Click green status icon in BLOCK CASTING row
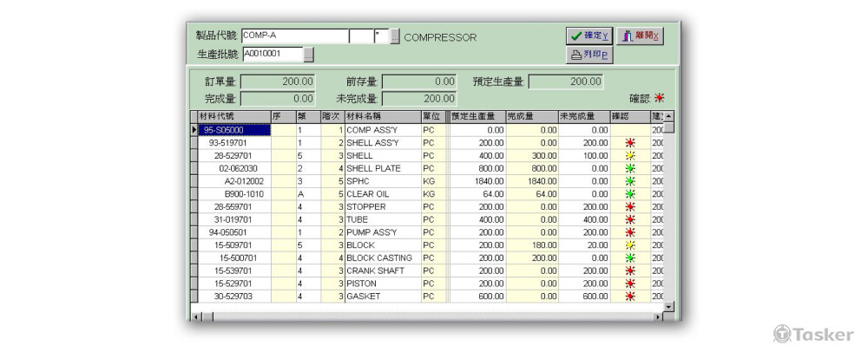Screen dimensions: 868x352 tap(630, 257)
